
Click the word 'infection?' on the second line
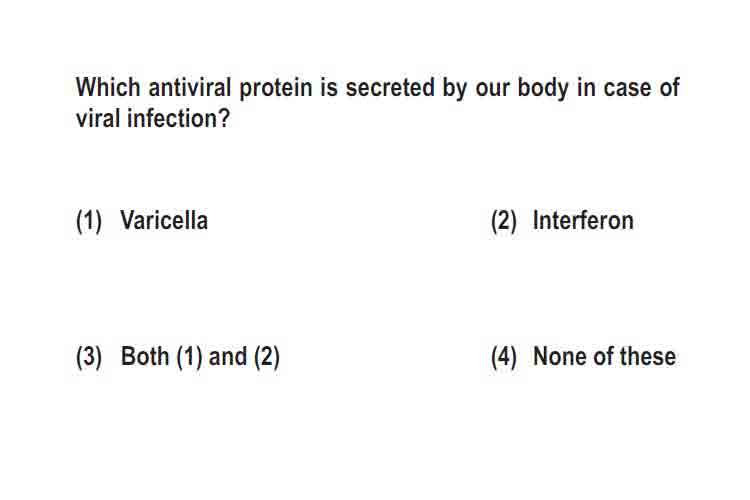178,118
